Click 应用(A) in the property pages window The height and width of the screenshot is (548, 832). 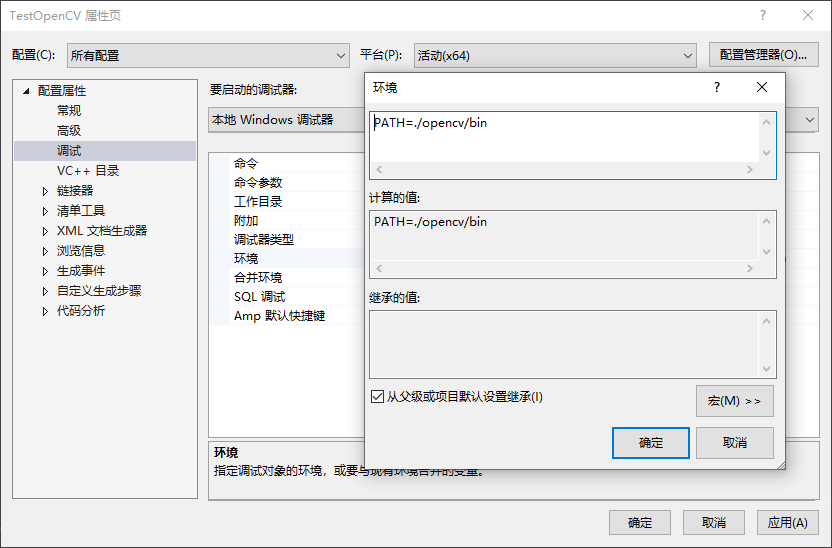coord(787,523)
